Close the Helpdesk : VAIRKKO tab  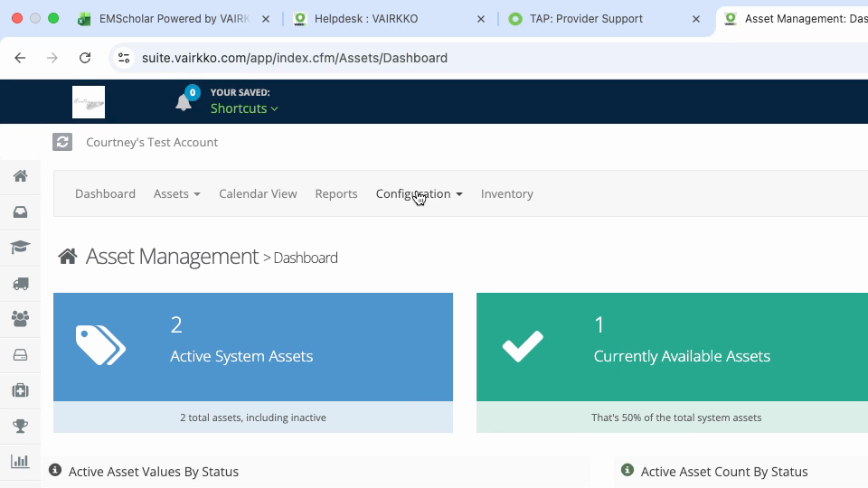click(481, 19)
